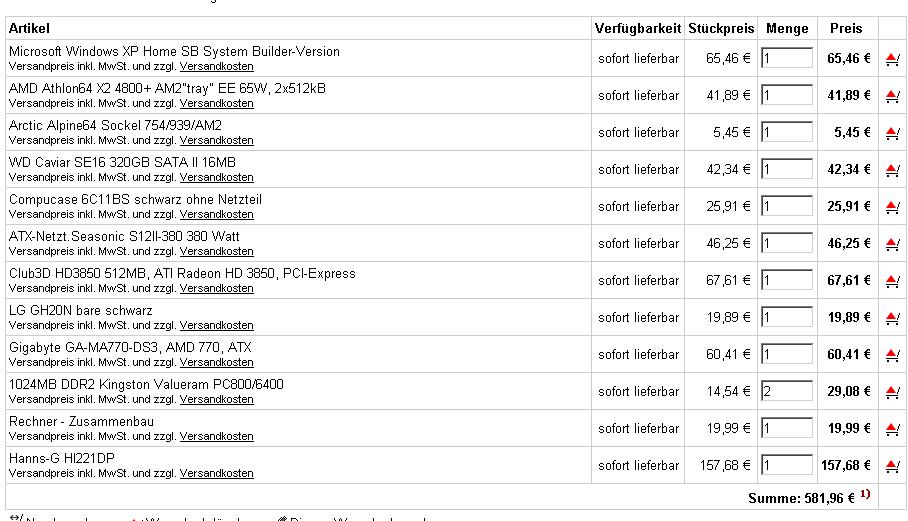Click cart icon beside Compucase 6C11BS row

pyautogui.click(x=892, y=207)
